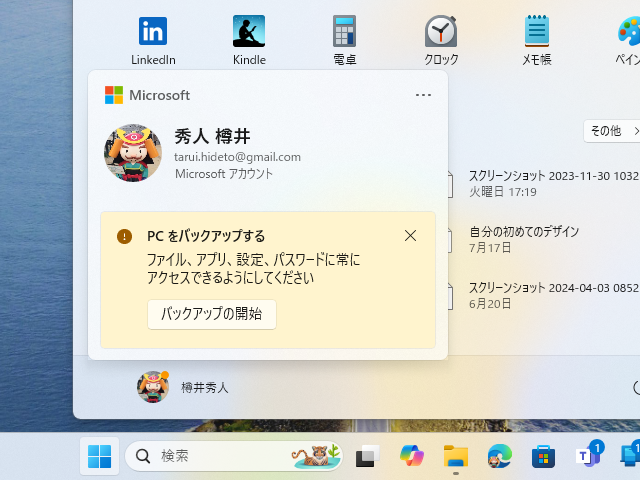Launch Copilot from the taskbar
The height and width of the screenshot is (480, 640).
tap(411, 456)
